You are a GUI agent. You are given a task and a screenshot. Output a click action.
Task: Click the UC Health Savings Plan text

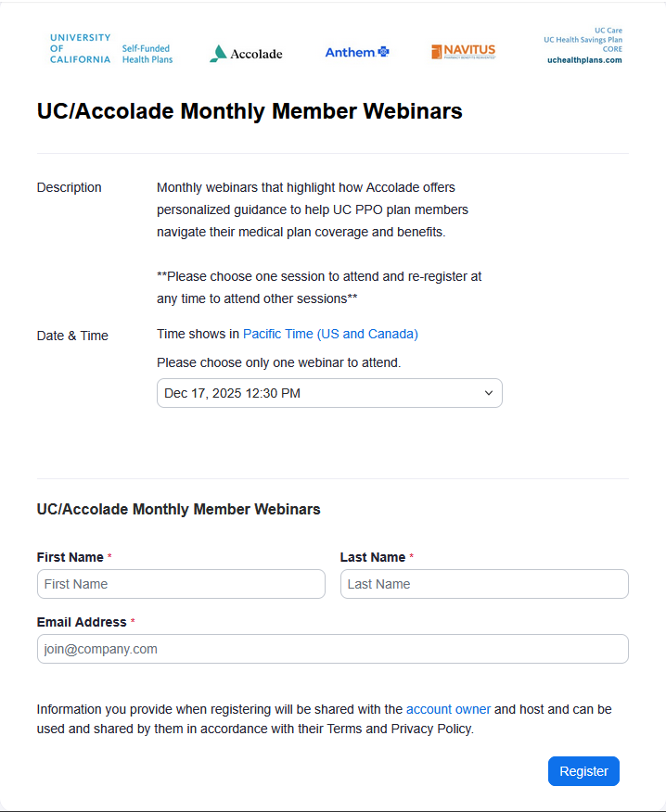pos(583,40)
